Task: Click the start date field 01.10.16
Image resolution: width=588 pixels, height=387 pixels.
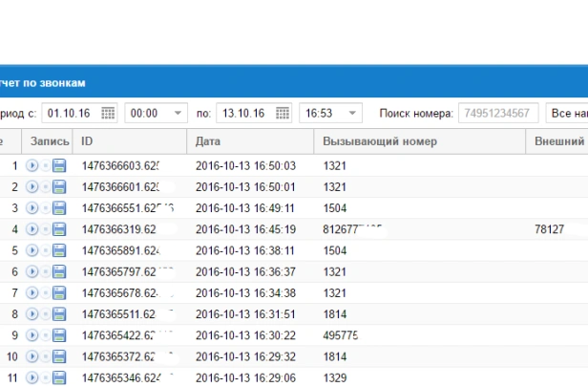Action: coord(79,113)
